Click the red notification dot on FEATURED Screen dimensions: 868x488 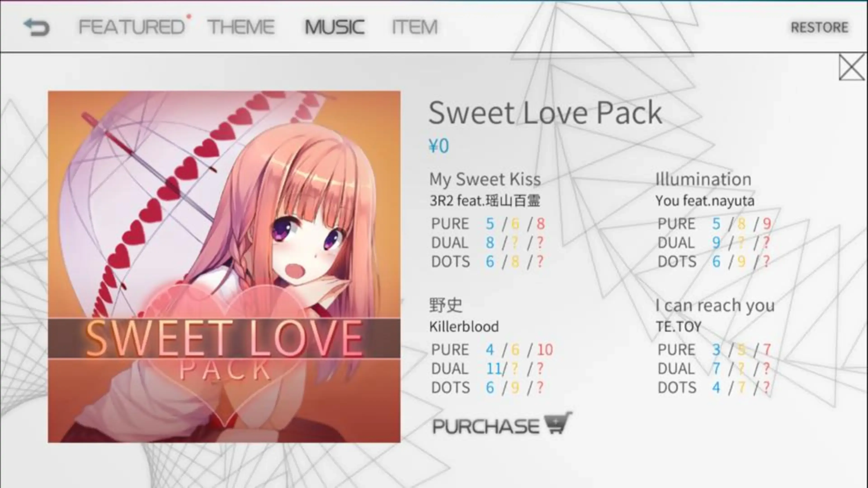189,16
